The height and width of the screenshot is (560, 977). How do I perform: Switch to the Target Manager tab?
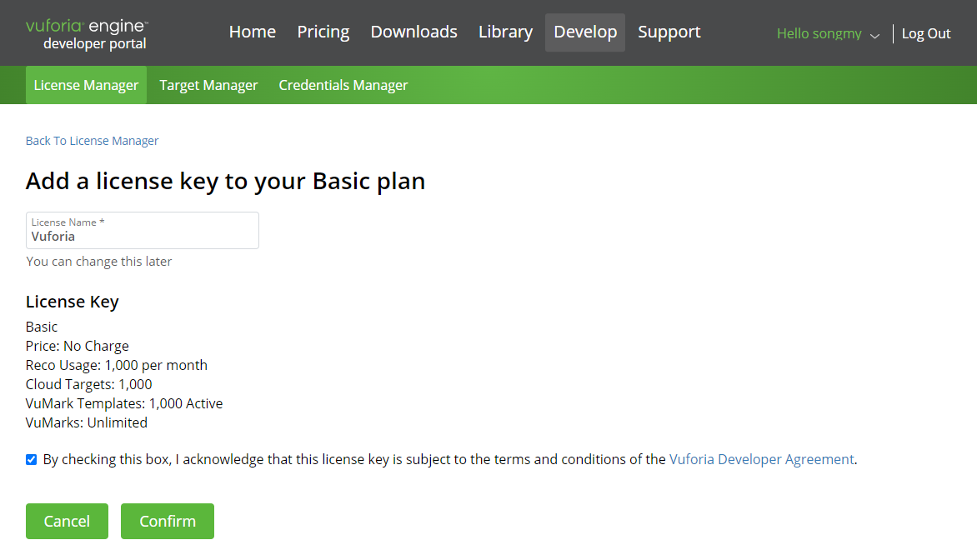coord(208,85)
